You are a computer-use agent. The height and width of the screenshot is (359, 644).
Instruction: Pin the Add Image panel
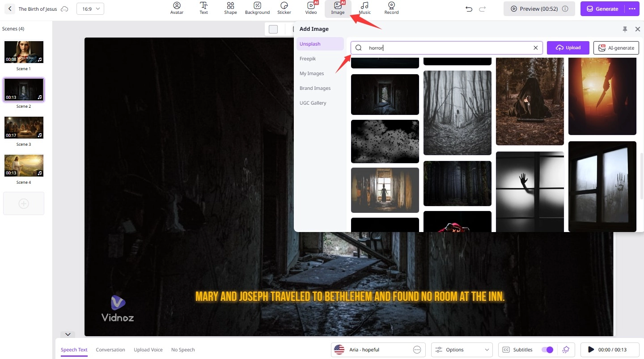click(x=625, y=29)
